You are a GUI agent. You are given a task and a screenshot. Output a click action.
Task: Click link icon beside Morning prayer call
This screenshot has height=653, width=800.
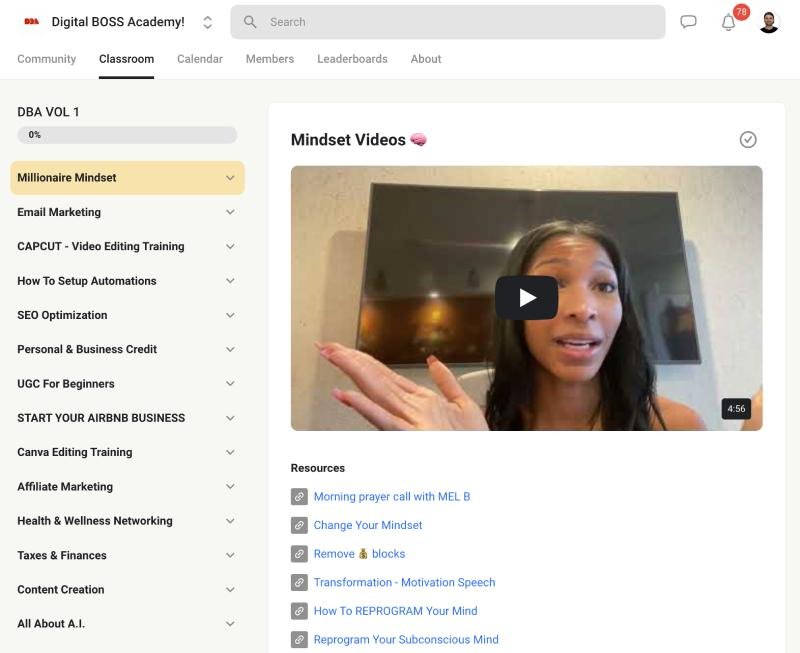point(299,496)
